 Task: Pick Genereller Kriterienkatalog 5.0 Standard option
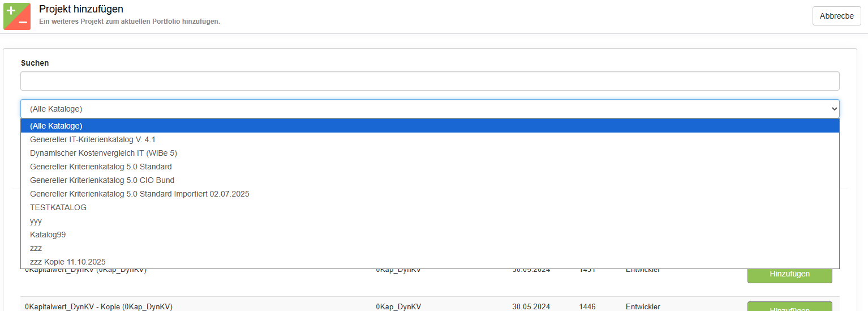(x=101, y=167)
